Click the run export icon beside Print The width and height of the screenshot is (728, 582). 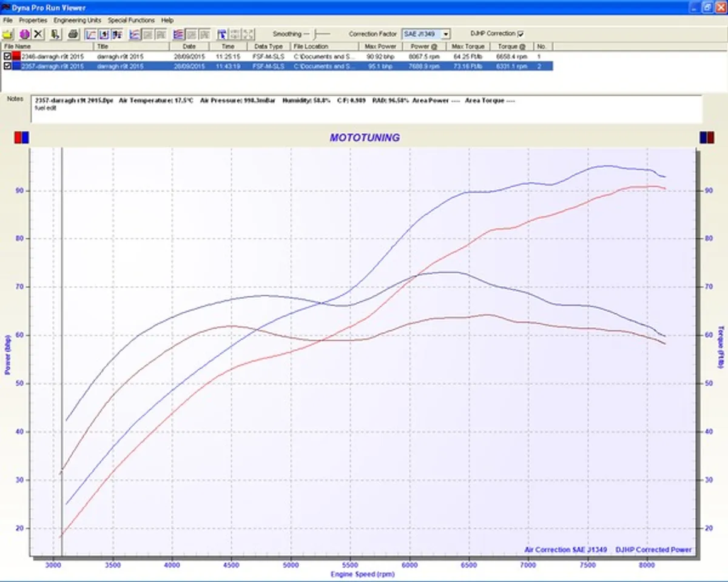pyautogui.click(x=54, y=33)
